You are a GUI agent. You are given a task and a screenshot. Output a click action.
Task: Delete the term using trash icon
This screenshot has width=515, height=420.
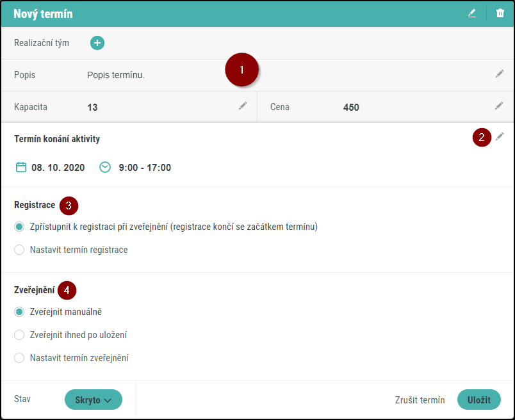pyautogui.click(x=500, y=13)
